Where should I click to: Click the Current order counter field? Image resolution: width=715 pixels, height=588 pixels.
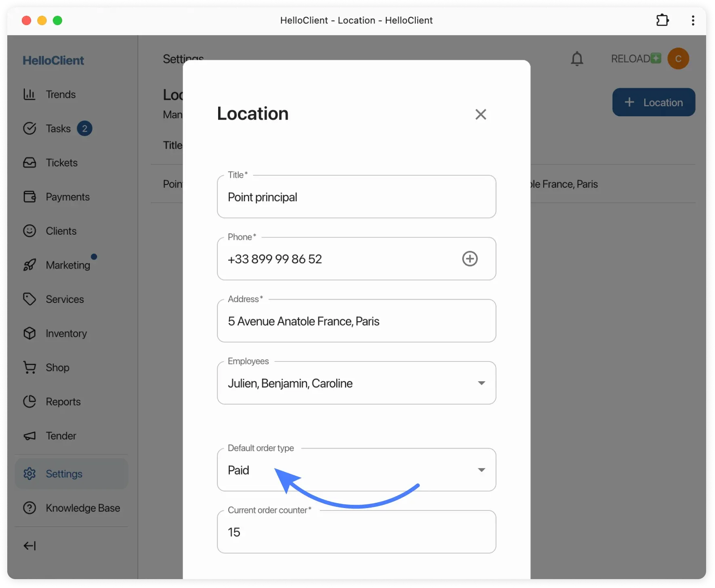tap(356, 532)
